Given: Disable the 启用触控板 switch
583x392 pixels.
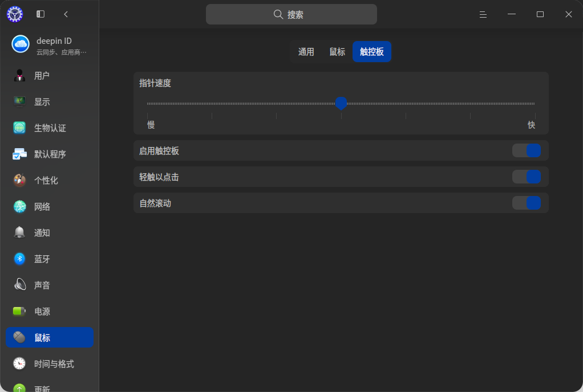Looking at the screenshot, I should [x=526, y=151].
